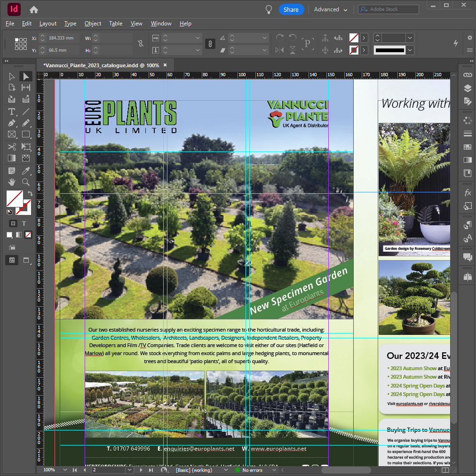Open the Paragraph Styles panel icon
This screenshot has width=476, height=476.
468,225
